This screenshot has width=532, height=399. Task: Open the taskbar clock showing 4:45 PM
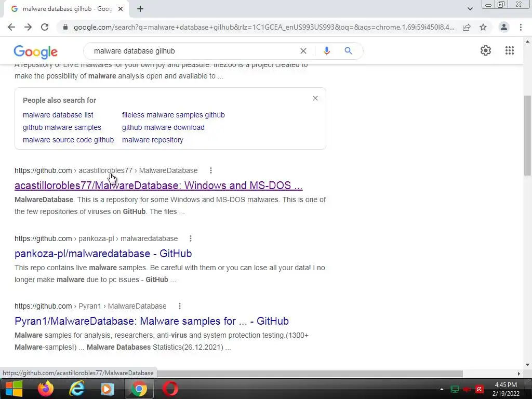[506, 389]
